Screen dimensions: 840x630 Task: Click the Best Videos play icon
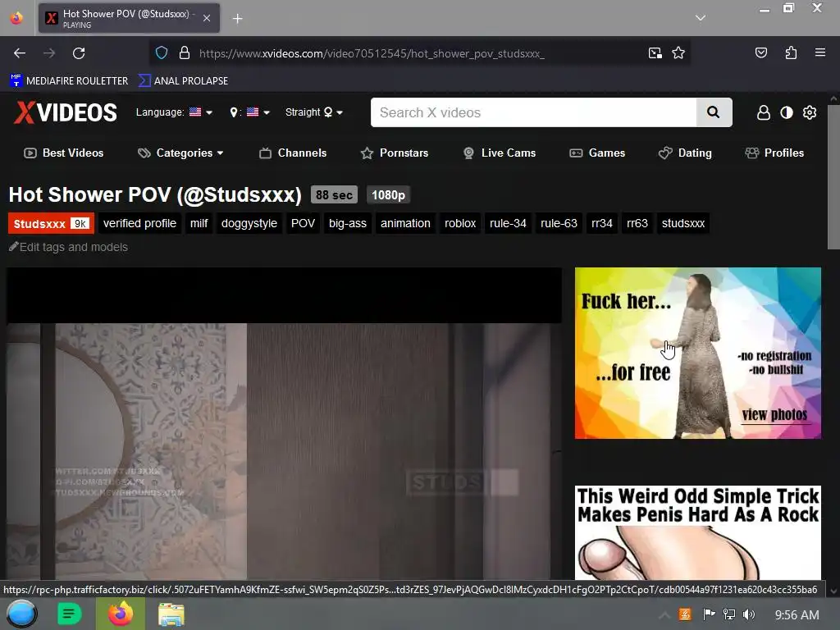(x=30, y=153)
